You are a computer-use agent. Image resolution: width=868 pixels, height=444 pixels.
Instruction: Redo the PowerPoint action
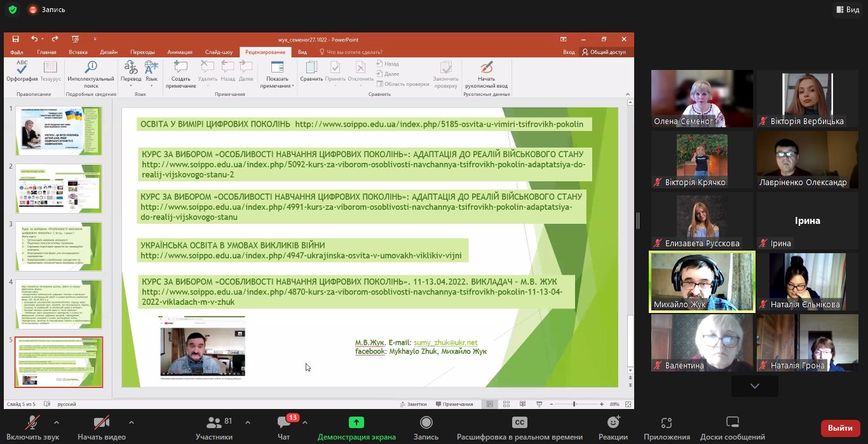tap(55, 39)
